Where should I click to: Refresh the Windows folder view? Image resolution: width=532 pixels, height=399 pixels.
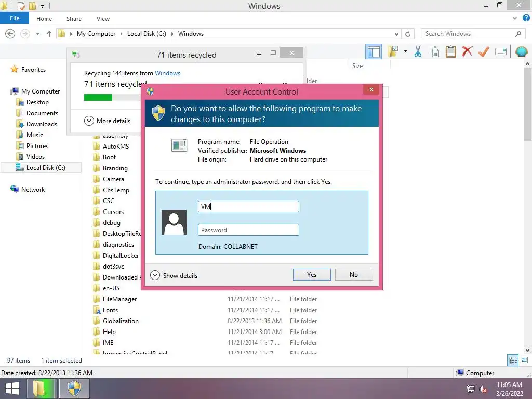[408, 34]
